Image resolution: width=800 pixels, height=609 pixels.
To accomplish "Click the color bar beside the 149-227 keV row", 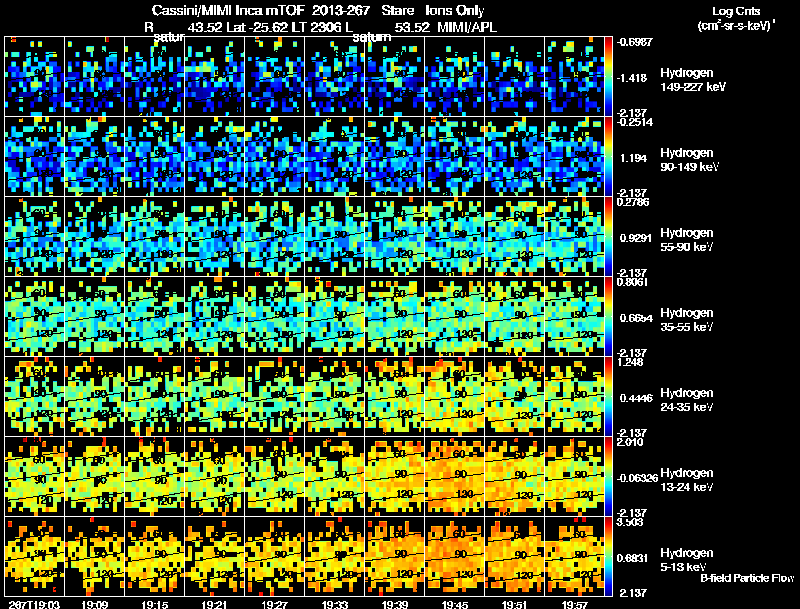I will 608,77.
